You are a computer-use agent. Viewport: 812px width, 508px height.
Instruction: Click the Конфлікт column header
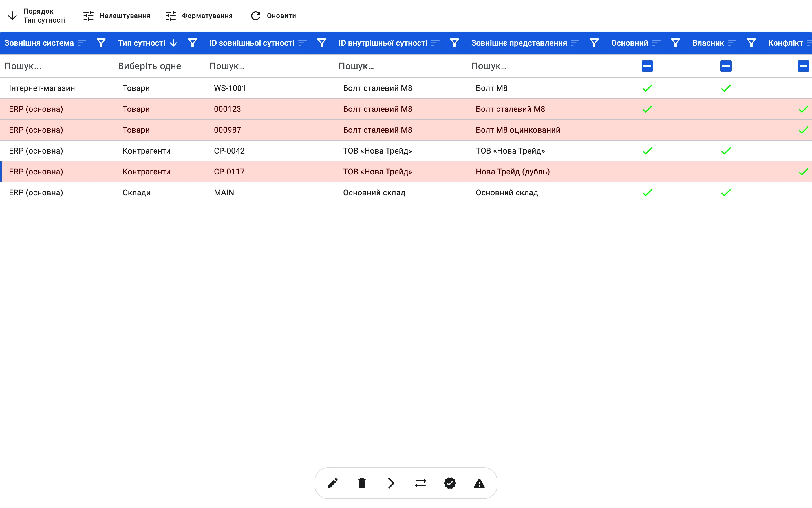coord(785,43)
